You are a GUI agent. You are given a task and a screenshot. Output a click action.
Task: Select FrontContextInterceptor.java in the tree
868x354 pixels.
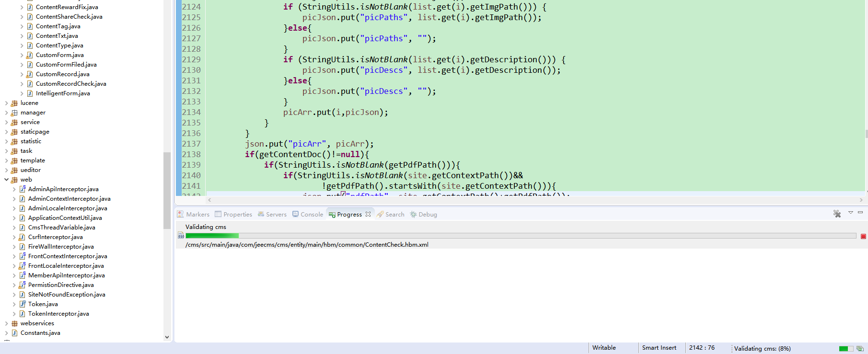[x=68, y=256]
